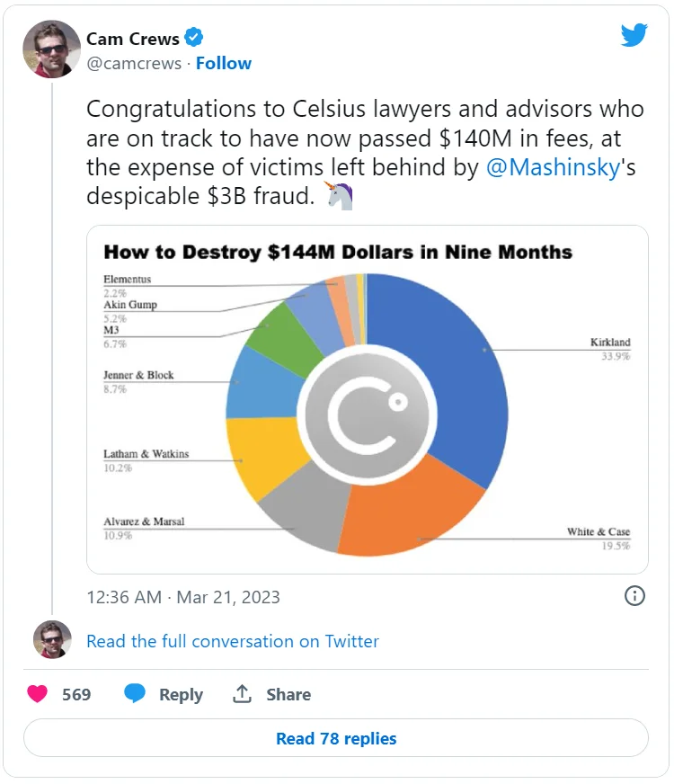Click the Twitter bird logo
Viewport: 674px width, 784px height.
click(634, 36)
